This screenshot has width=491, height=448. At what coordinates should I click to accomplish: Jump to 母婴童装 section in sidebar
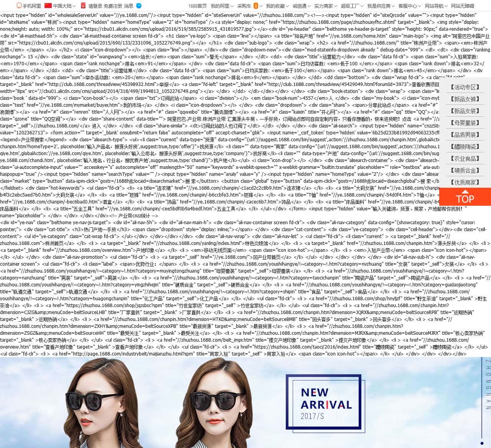pos(465,123)
